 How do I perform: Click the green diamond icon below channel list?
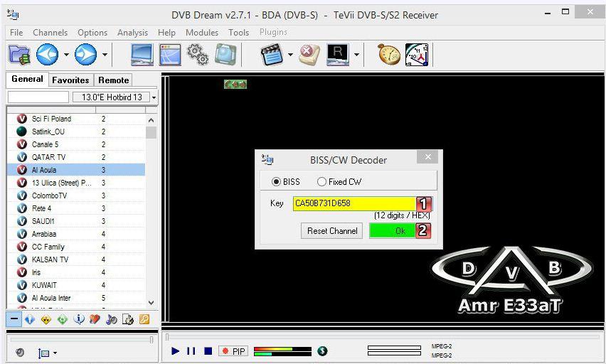click(62, 319)
